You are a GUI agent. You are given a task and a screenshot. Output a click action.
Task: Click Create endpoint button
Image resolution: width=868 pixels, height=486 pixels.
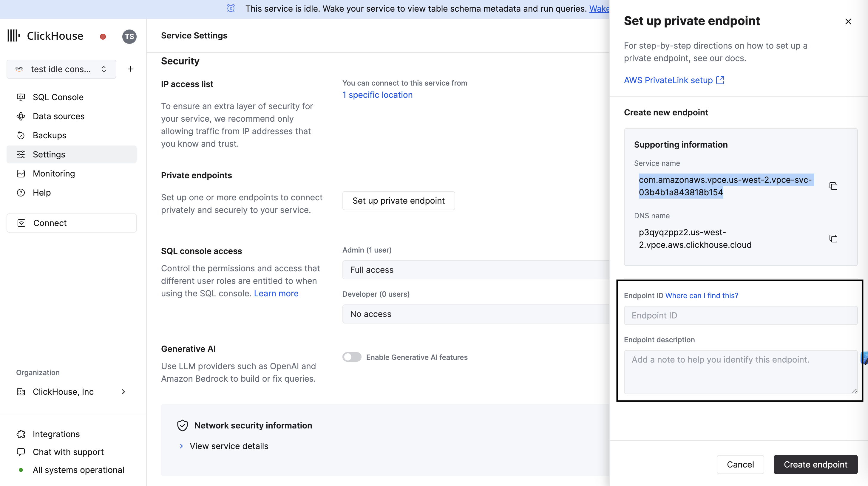[816, 465]
